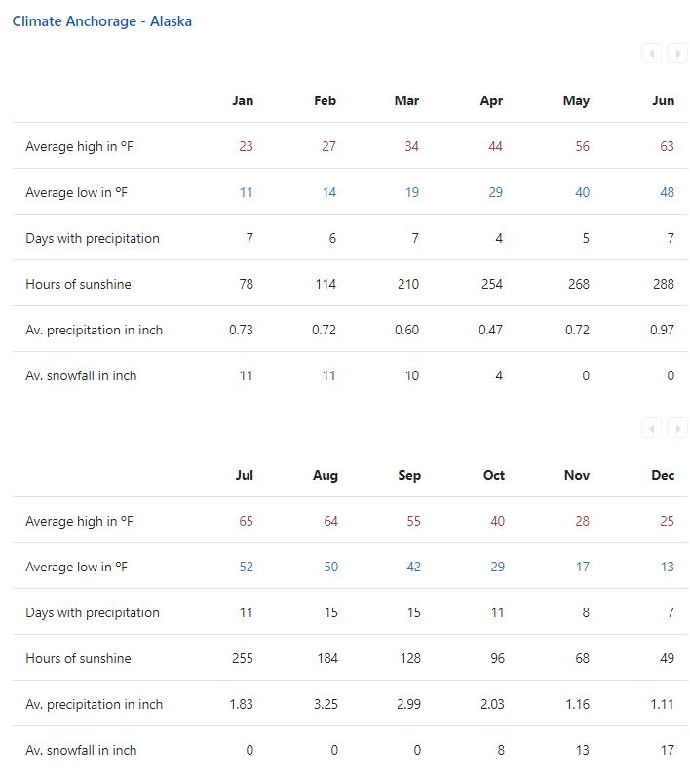Click the 'Hours of sunshine' label in first table

point(78,284)
